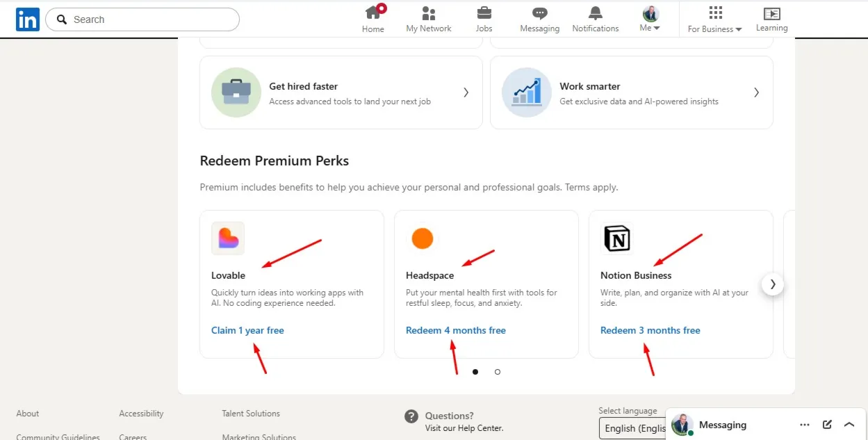This screenshot has height=440, width=868.
Task: Visit our Help Center link
Action: click(464, 428)
